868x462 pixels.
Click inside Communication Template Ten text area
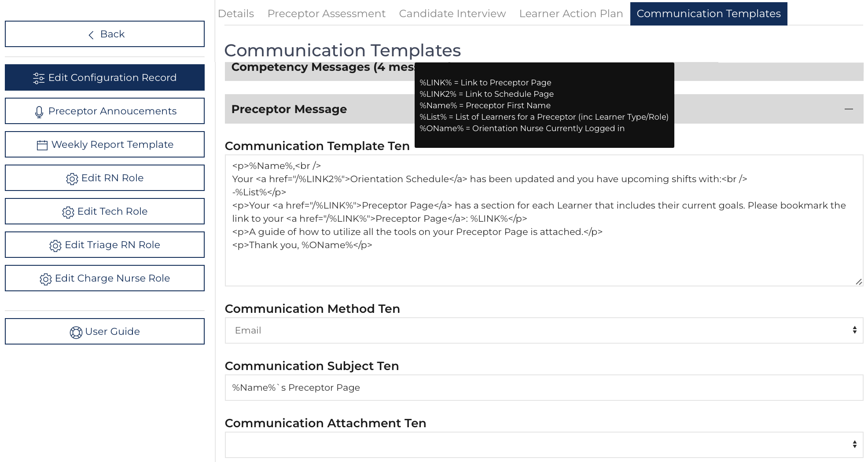[x=544, y=220]
